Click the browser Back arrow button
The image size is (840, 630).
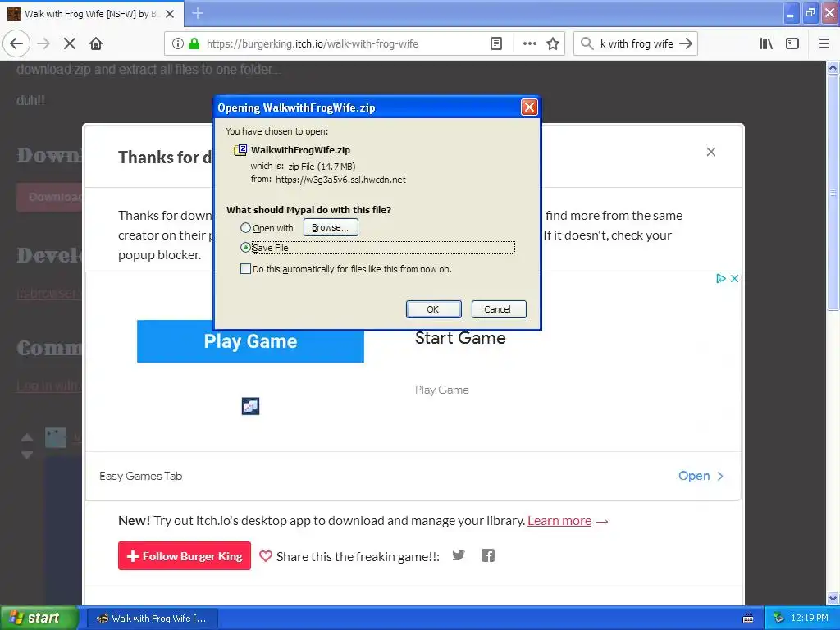pyautogui.click(x=16, y=43)
